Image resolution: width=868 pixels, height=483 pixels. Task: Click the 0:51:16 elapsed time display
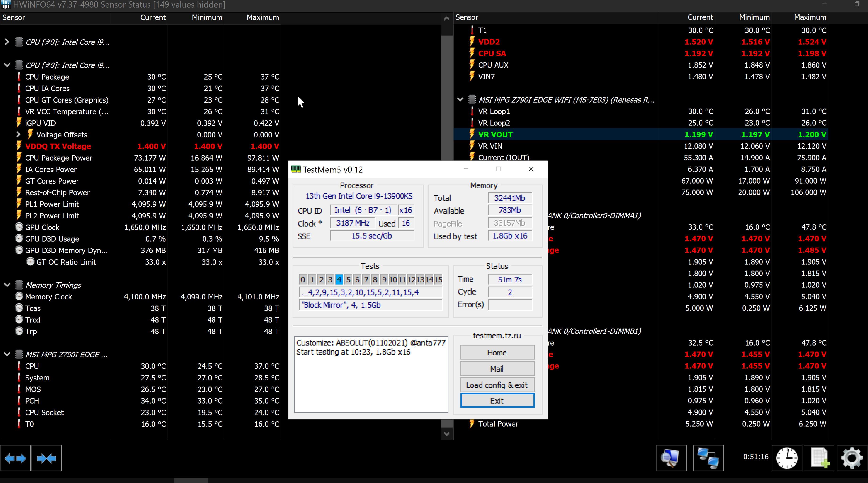coord(756,456)
